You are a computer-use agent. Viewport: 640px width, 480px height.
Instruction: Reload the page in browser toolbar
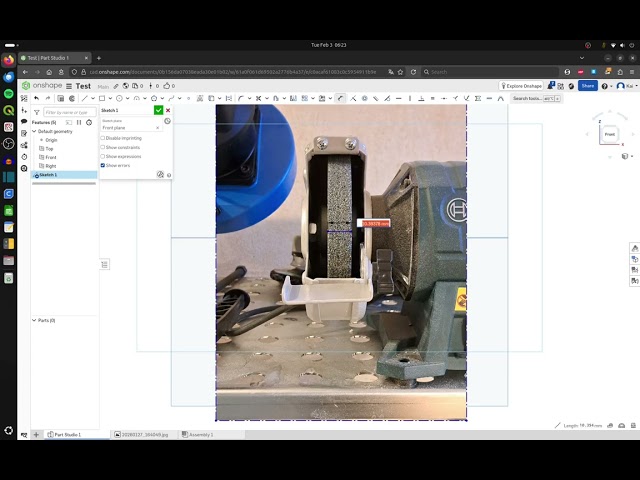(413, 72)
